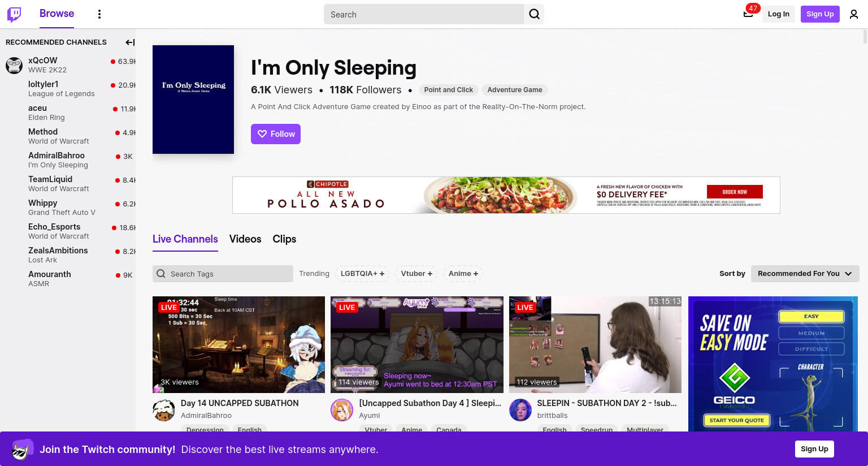Open the AdmiralBahroo name under stream card

coord(206,416)
